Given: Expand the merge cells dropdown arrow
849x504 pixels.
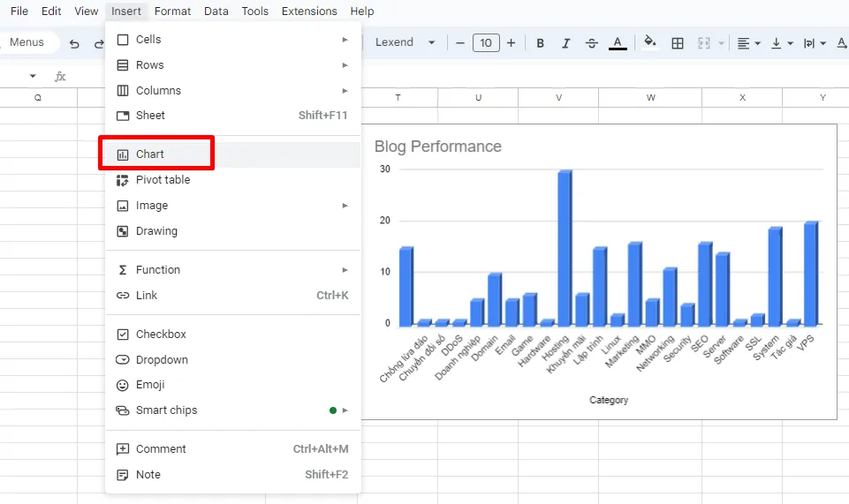Looking at the screenshot, I should click(721, 43).
